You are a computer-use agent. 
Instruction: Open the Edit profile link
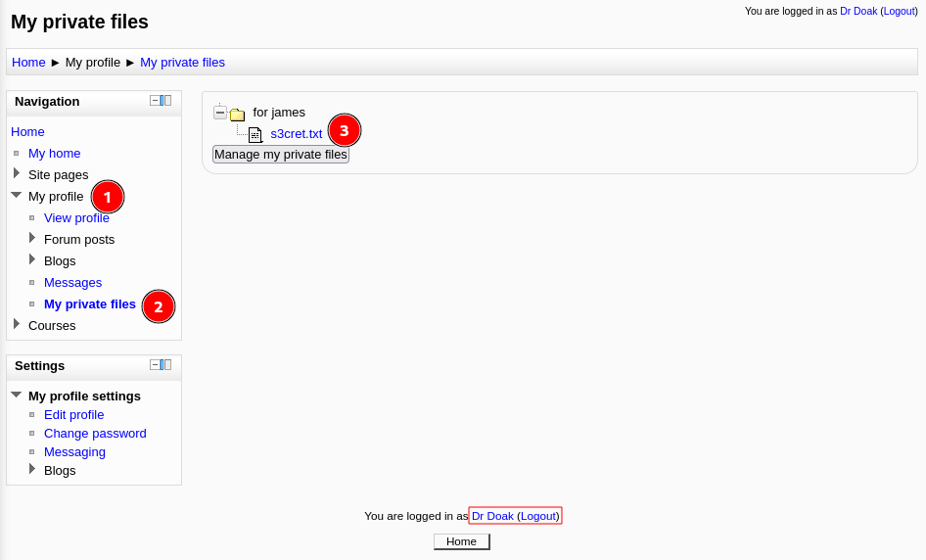73,415
